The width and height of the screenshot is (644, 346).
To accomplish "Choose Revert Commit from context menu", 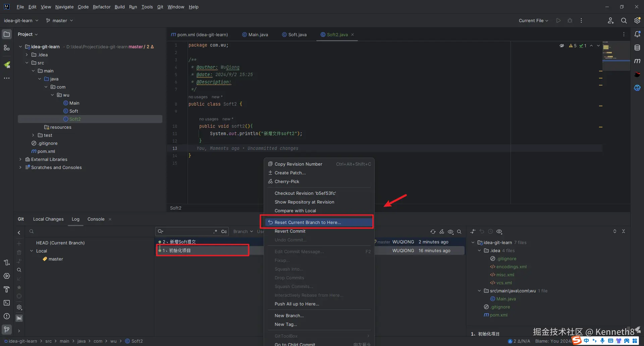I will pyautogui.click(x=290, y=231).
